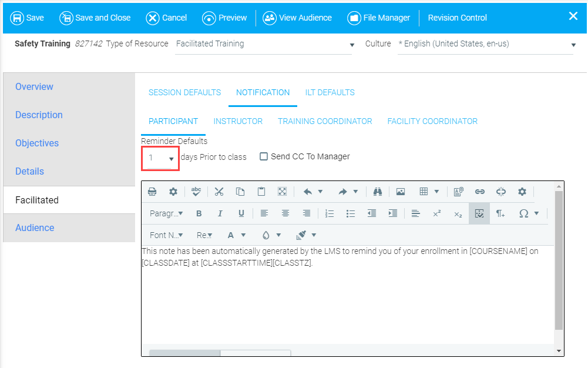Apply bold formatting
The height and width of the screenshot is (368, 588).
click(x=199, y=213)
